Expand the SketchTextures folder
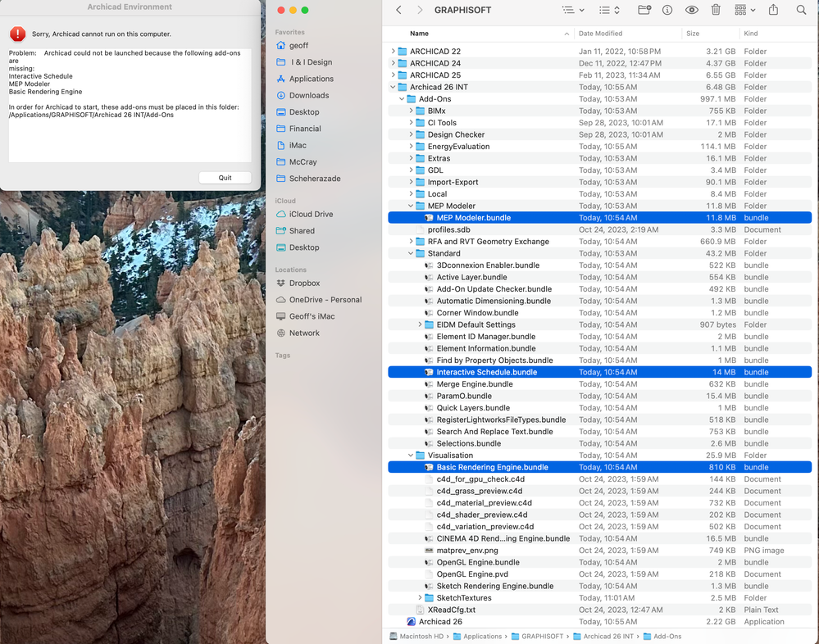The height and width of the screenshot is (644, 819). click(x=420, y=598)
